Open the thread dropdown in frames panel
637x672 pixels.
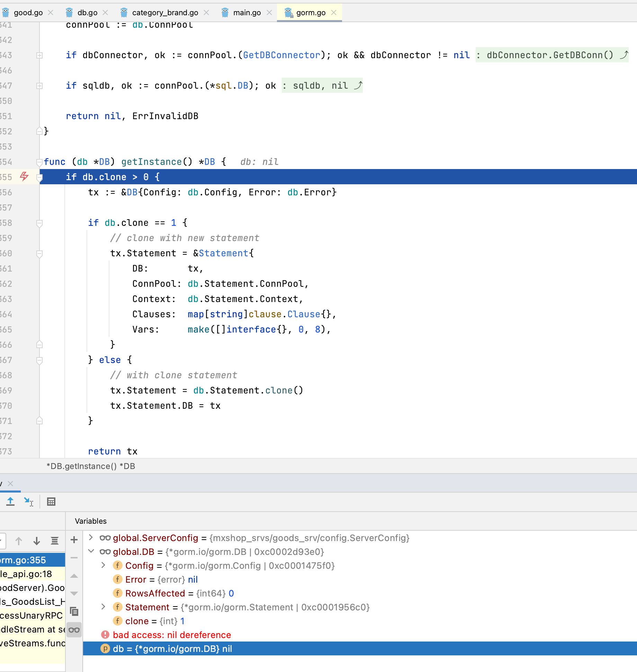3,541
